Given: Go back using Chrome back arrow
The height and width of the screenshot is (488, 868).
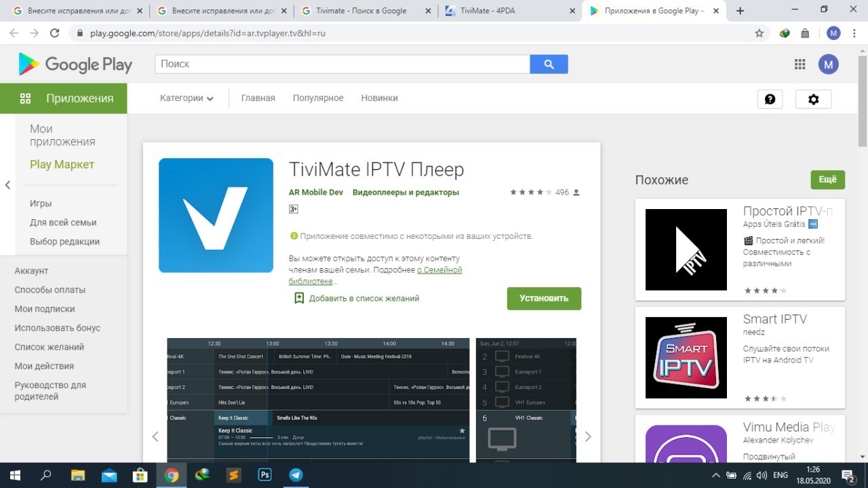Looking at the screenshot, I should (15, 33).
